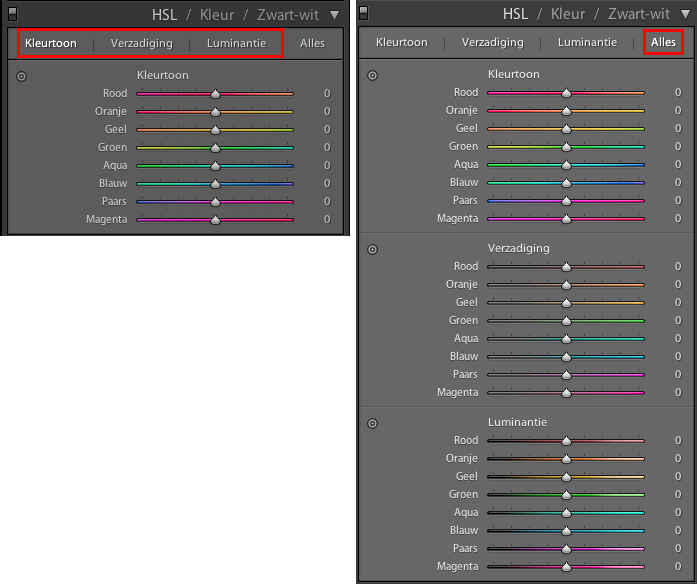Switch left panel to Zwart-wit mode
This screenshot has height=584, width=697.
click(x=288, y=15)
